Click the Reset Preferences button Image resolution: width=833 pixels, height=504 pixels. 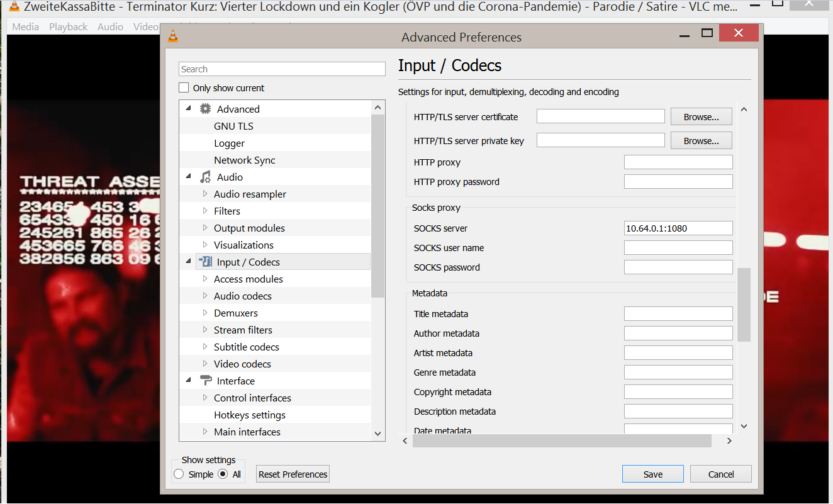coord(293,474)
